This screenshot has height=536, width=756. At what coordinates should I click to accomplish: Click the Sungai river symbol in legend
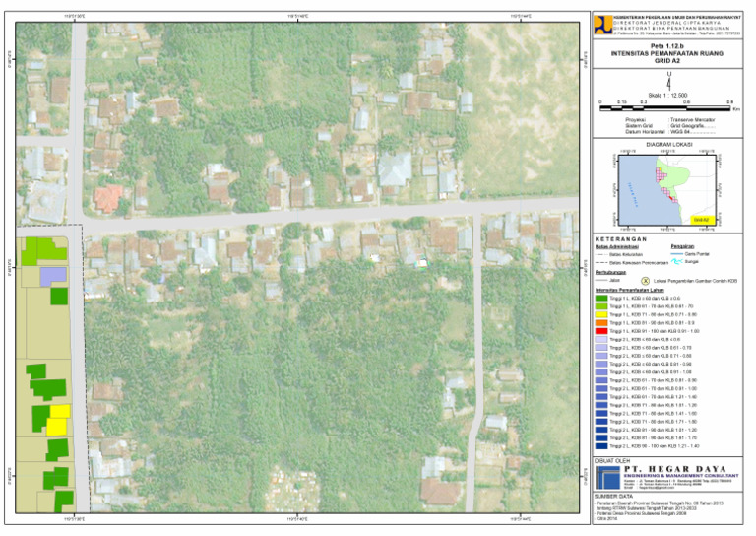point(678,263)
